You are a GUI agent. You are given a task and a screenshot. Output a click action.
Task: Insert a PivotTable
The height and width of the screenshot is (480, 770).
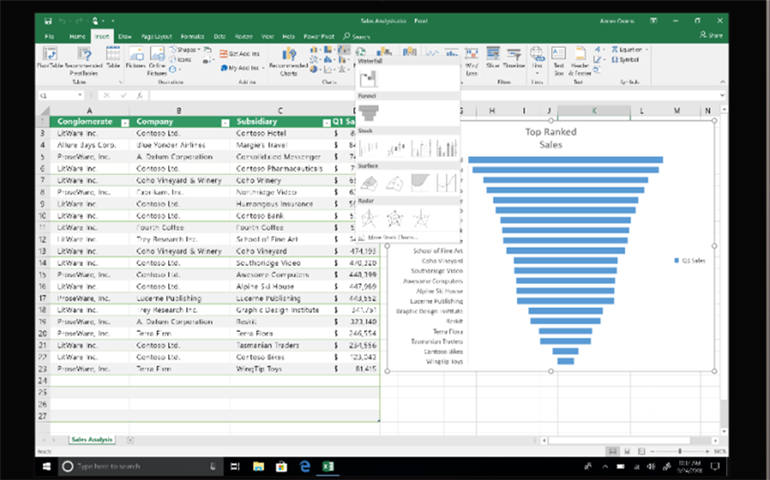click(50, 58)
